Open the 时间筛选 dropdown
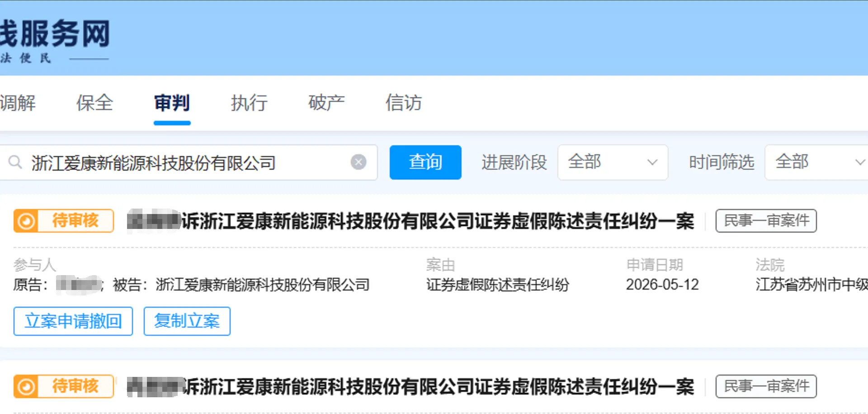The image size is (868, 414). (x=816, y=162)
